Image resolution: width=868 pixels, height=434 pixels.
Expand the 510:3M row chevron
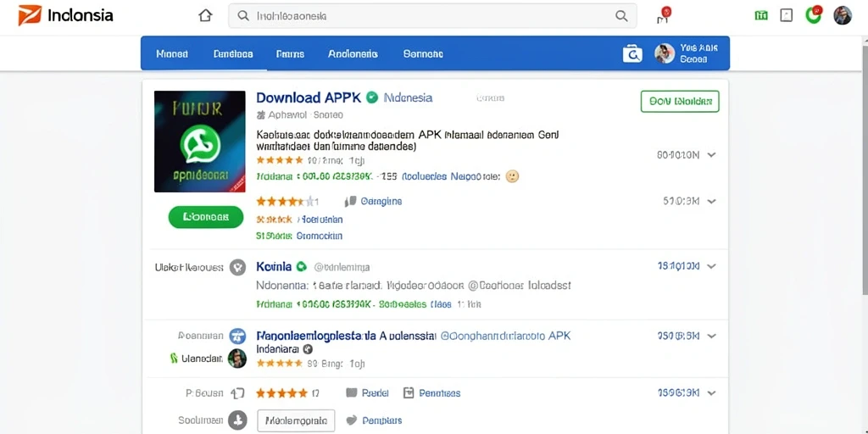[712, 202]
